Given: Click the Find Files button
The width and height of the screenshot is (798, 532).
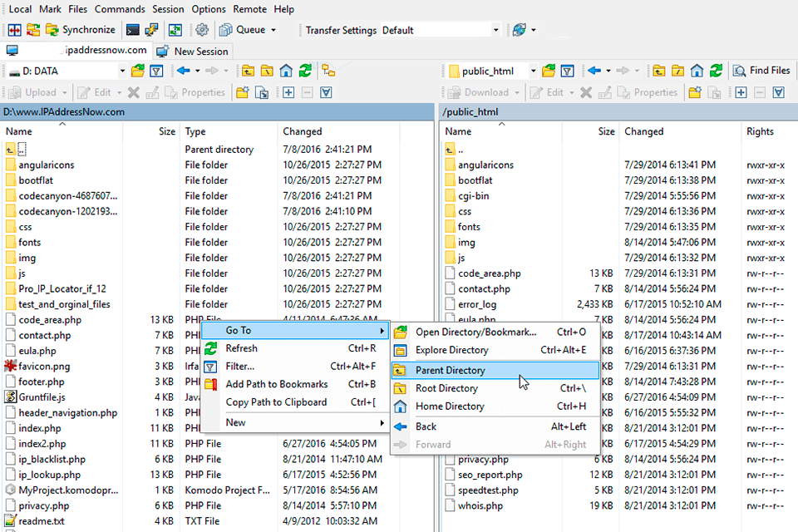Looking at the screenshot, I should (x=761, y=71).
